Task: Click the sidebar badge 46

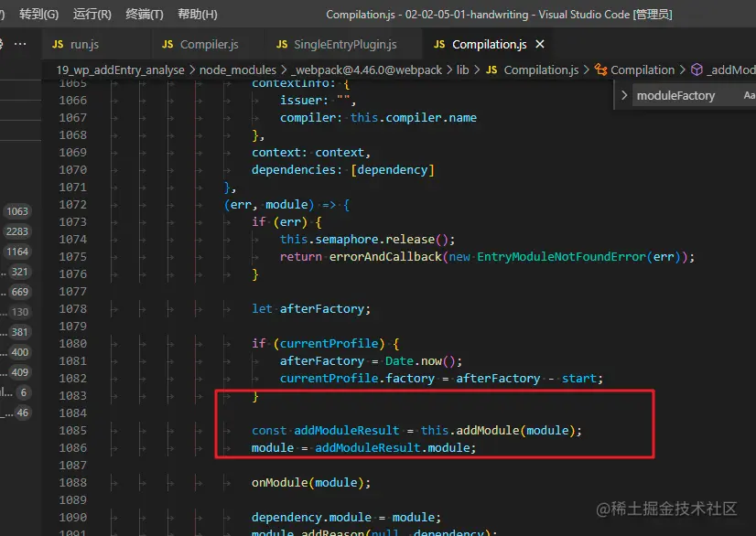Action: tap(23, 413)
